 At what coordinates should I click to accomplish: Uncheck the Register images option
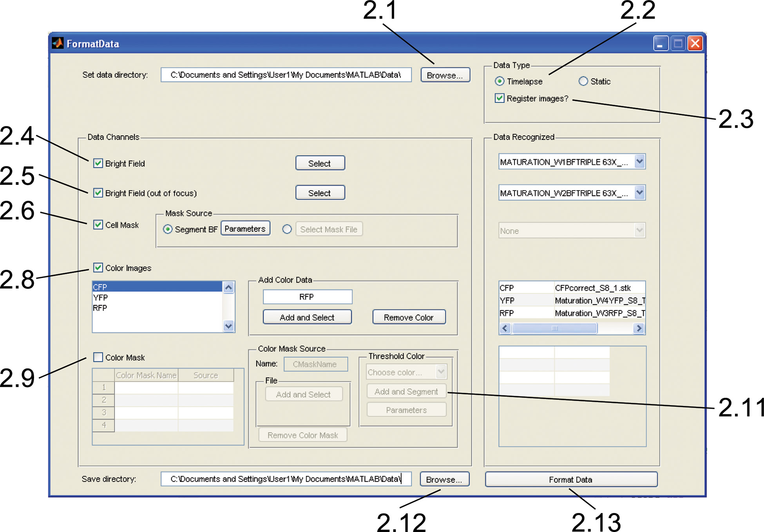tap(500, 98)
